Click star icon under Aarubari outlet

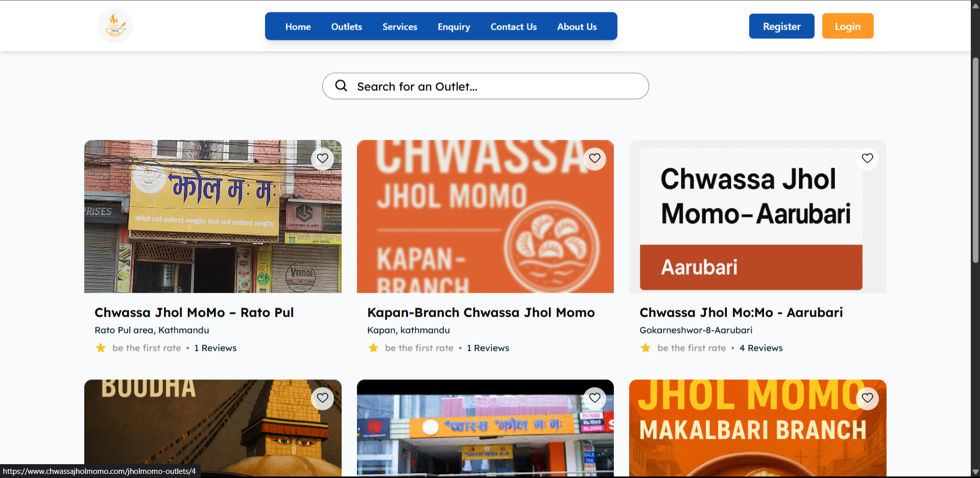pyautogui.click(x=646, y=348)
